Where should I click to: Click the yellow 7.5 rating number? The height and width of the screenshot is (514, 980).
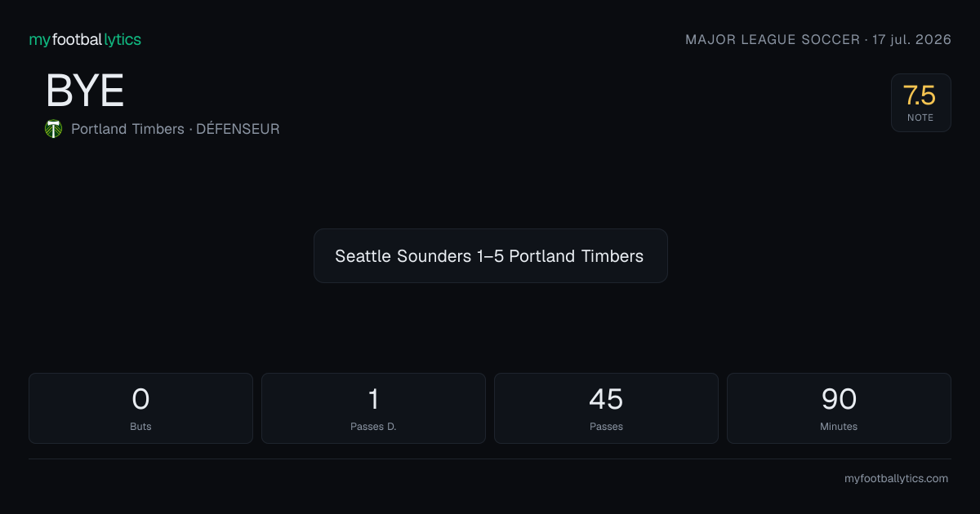[920, 95]
